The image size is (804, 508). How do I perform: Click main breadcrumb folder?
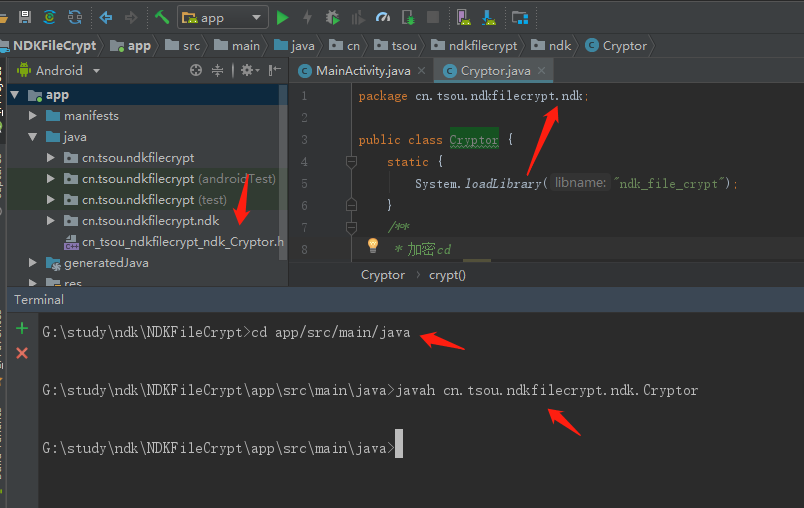click(237, 46)
